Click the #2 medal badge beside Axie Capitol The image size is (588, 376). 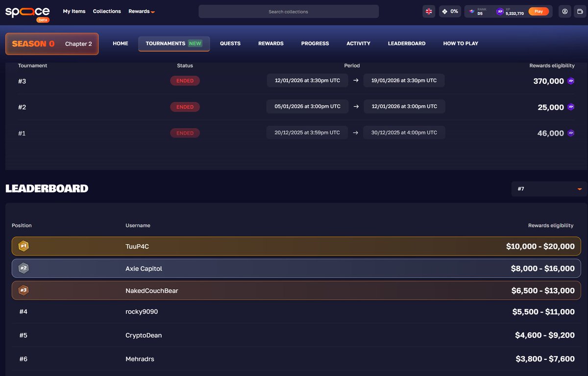click(23, 268)
